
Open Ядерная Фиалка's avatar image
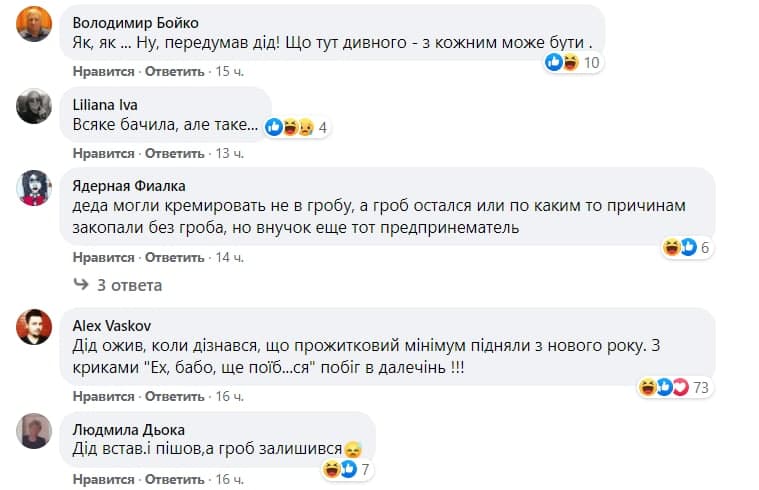[x=35, y=187]
